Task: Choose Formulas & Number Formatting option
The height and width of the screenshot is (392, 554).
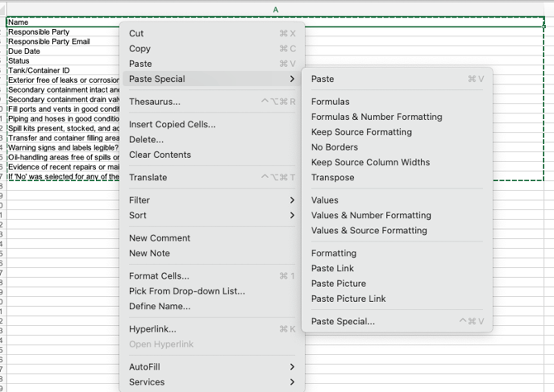Action: 376,117
